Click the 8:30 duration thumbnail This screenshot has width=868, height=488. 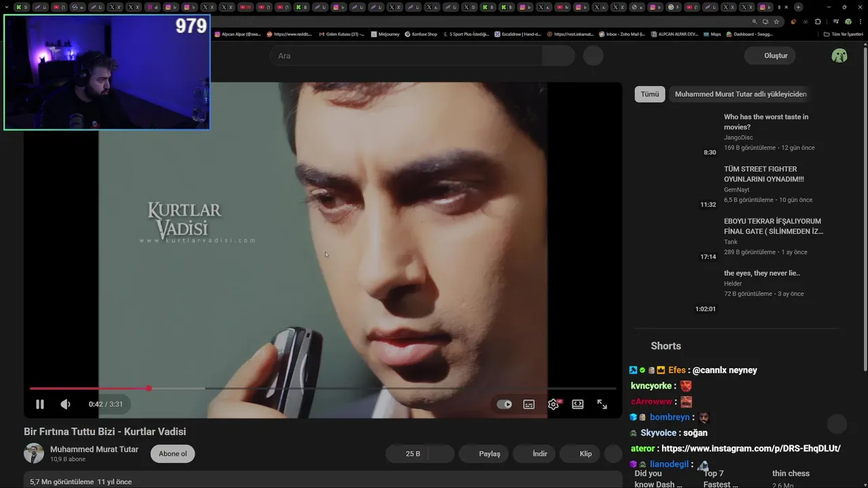(x=677, y=135)
